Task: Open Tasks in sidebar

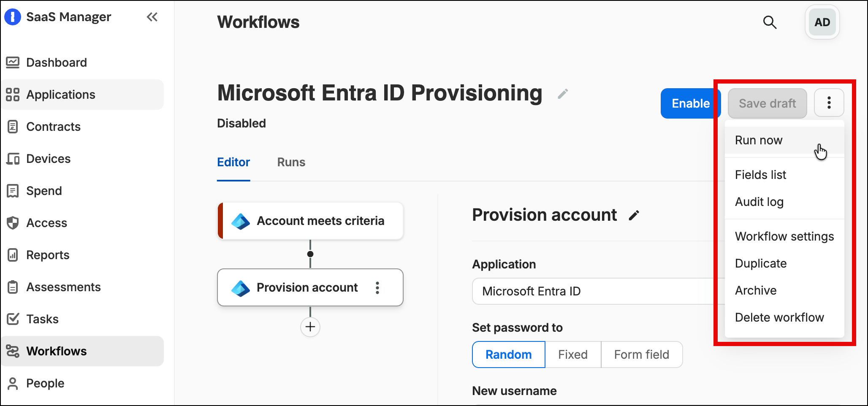Action: (x=82, y=319)
